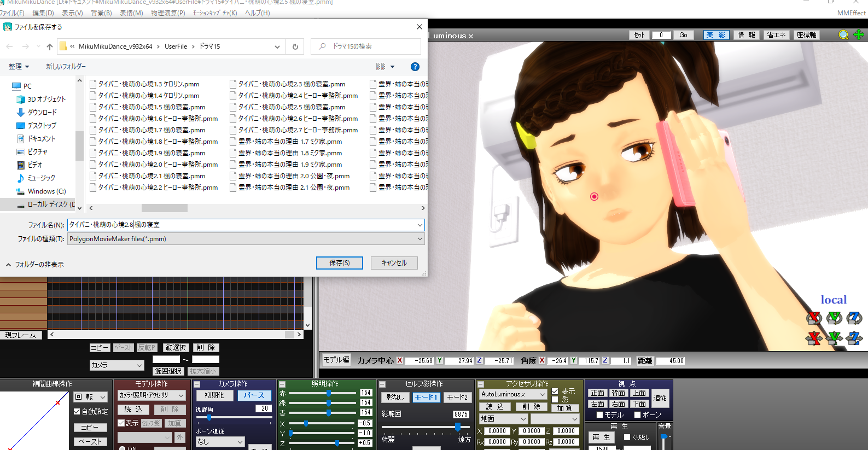
Task: Enable the モデル checkbox in 視点 panel
Action: (600, 415)
